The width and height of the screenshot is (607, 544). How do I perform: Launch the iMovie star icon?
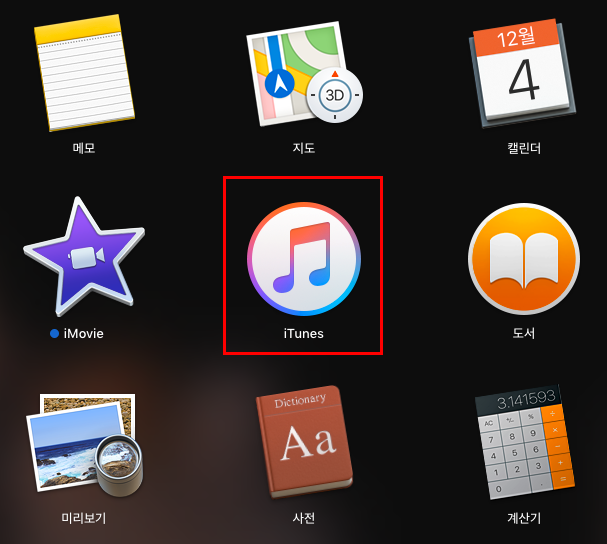[84, 257]
